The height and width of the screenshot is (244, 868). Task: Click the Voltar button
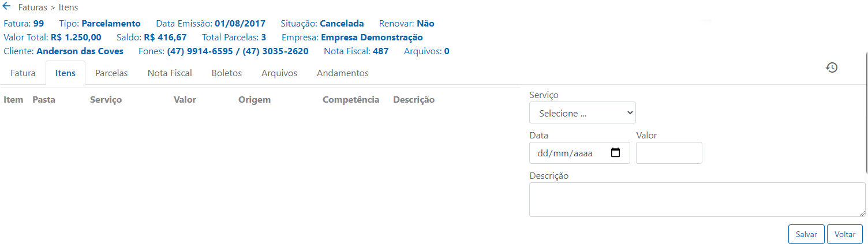[x=845, y=234]
